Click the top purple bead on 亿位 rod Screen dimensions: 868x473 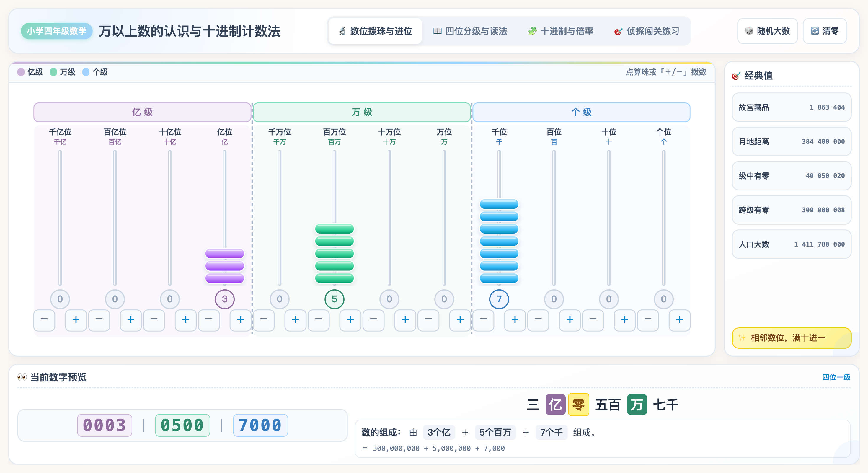tap(225, 253)
